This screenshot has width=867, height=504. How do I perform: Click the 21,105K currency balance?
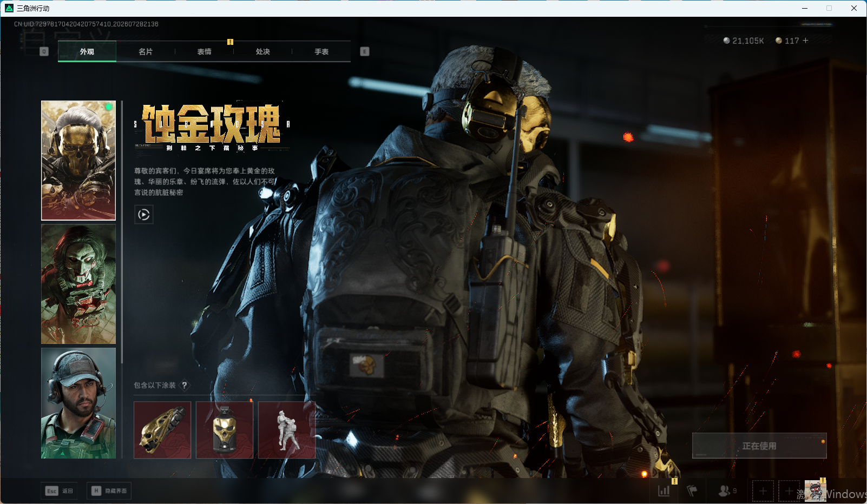(x=744, y=41)
